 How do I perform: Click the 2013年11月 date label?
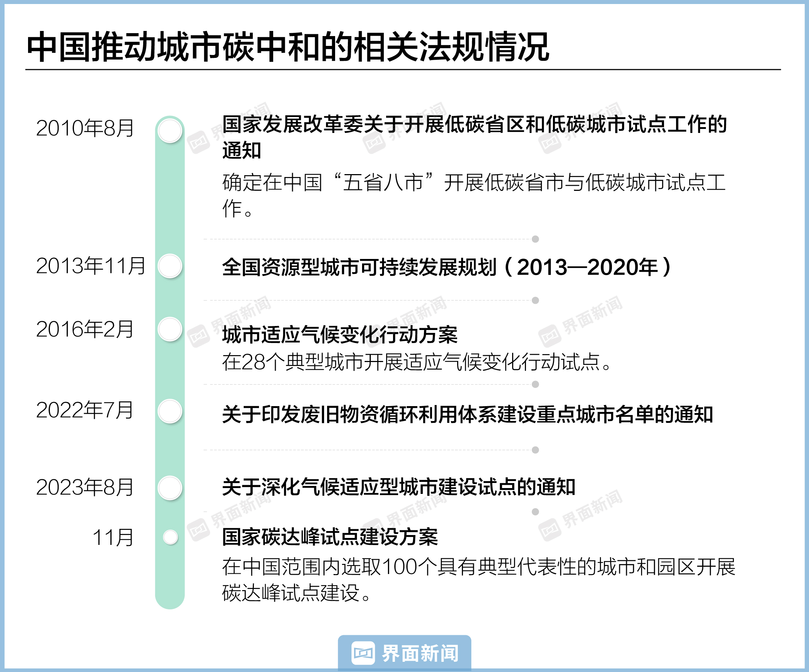pos(91,266)
